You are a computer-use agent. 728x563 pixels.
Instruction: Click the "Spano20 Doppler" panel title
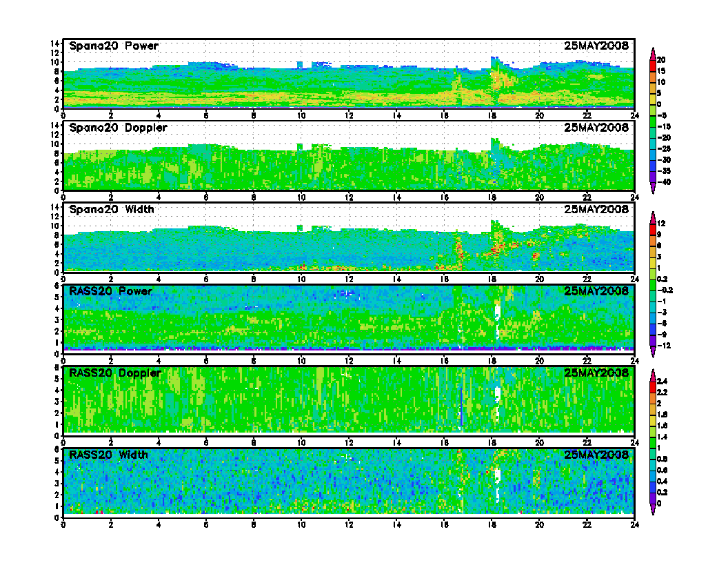coord(118,127)
